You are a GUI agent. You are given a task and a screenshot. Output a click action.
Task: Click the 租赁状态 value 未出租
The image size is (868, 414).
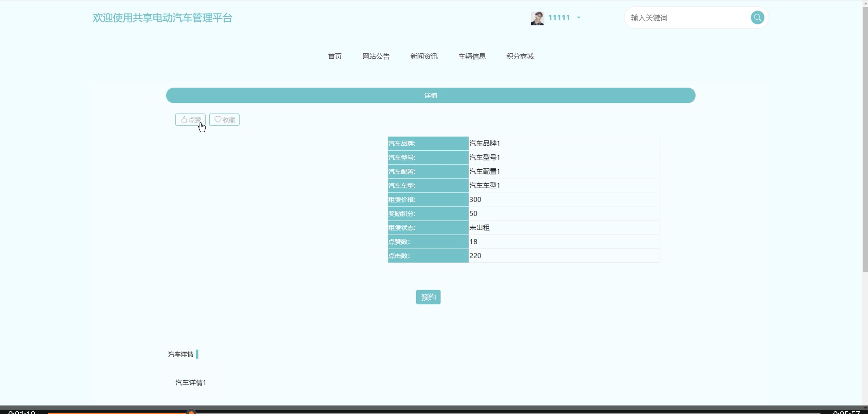pyautogui.click(x=479, y=228)
